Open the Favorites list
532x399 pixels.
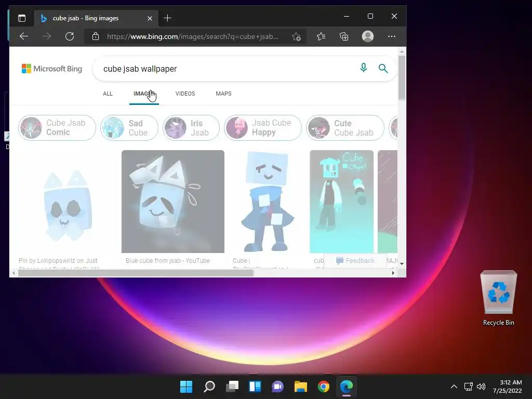(321, 36)
